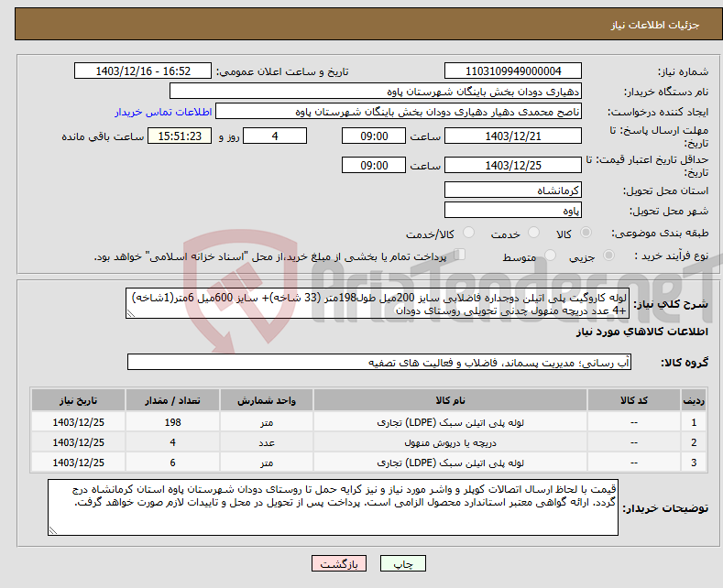Click the نام کالا column header
This screenshot has height=588, width=723.
pos(450,400)
